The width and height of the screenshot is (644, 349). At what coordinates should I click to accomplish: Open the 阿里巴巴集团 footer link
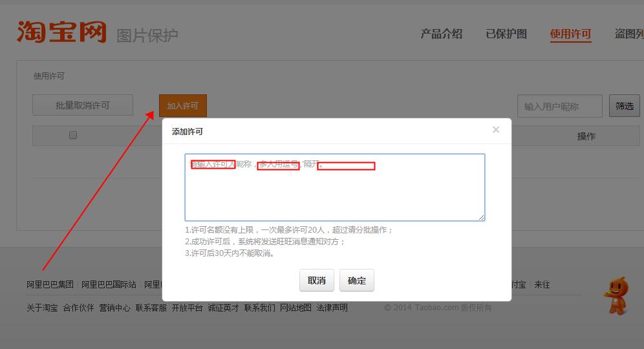point(50,284)
